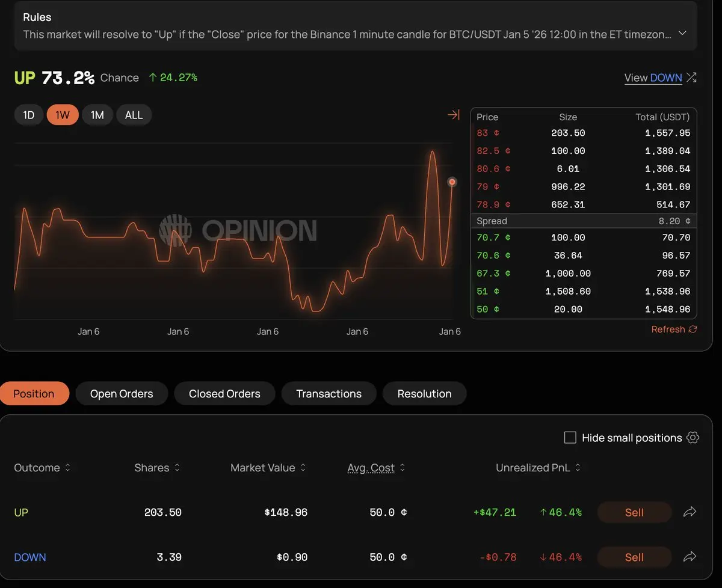This screenshot has width=722, height=588.
Task: Sort positions by Outcome column
Action: coord(42,468)
